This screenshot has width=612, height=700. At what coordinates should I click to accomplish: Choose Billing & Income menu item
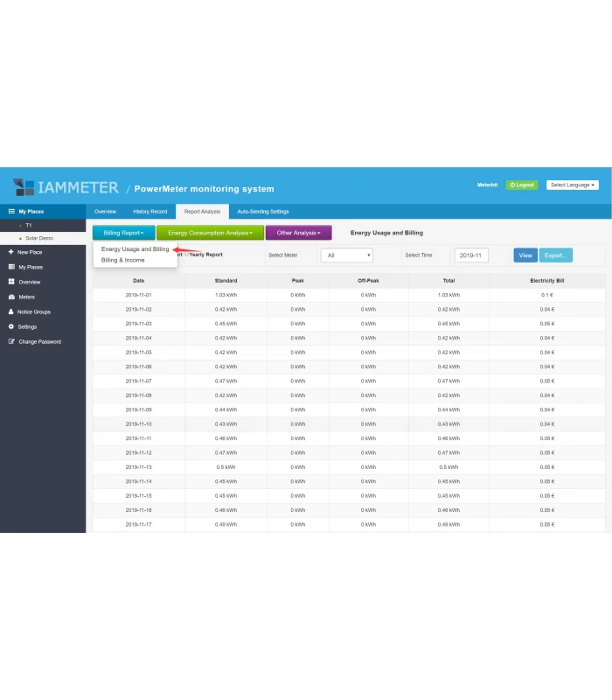coord(123,260)
